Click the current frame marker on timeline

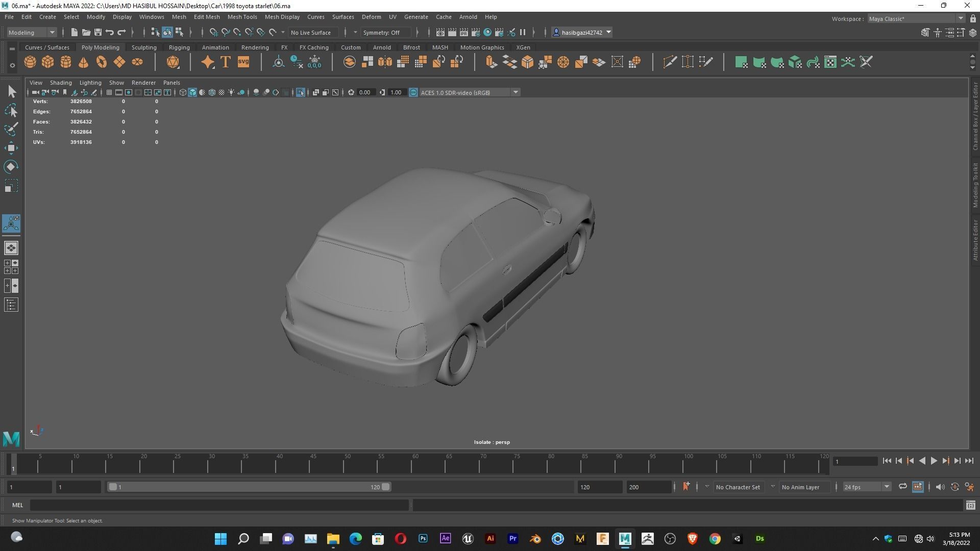coord(14,463)
